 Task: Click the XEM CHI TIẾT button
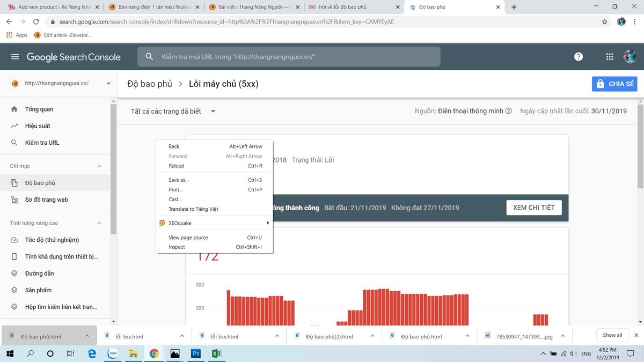(x=534, y=208)
